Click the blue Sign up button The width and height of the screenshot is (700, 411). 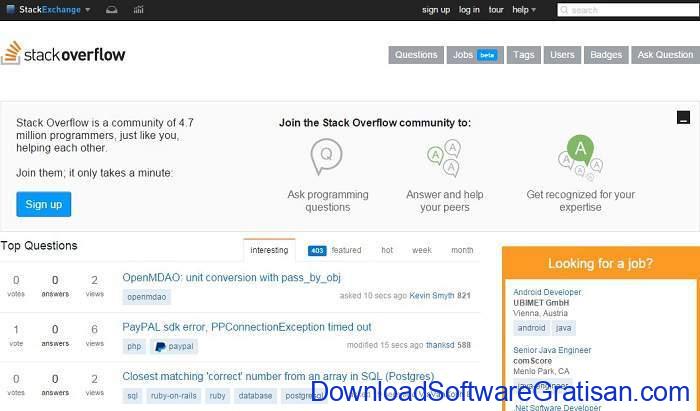(x=44, y=204)
